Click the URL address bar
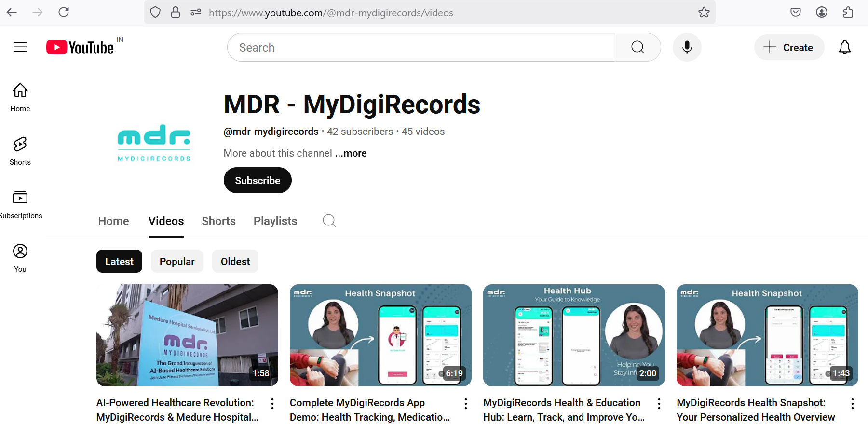The height and width of the screenshot is (424, 868). (x=430, y=13)
